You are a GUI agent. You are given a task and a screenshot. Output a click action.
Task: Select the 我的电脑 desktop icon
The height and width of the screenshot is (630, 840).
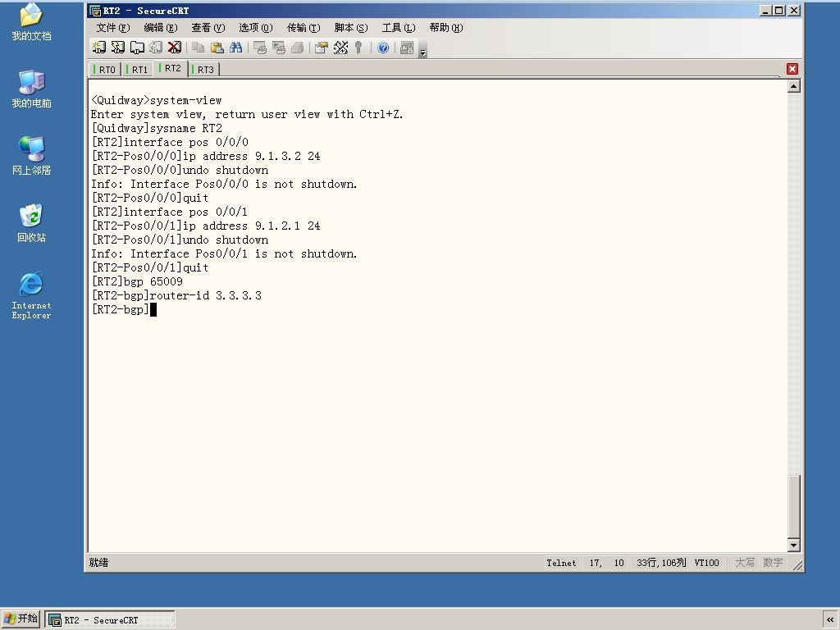tap(32, 89)
